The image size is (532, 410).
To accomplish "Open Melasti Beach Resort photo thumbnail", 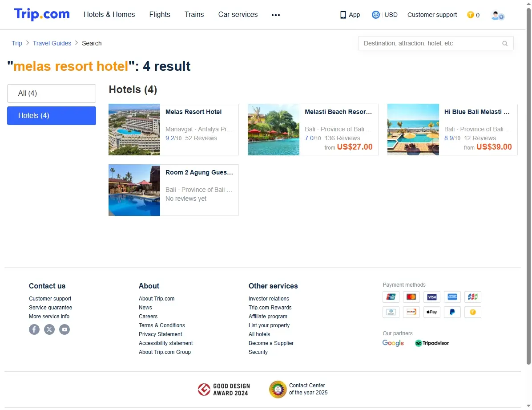I will click(x=274, y=130).
